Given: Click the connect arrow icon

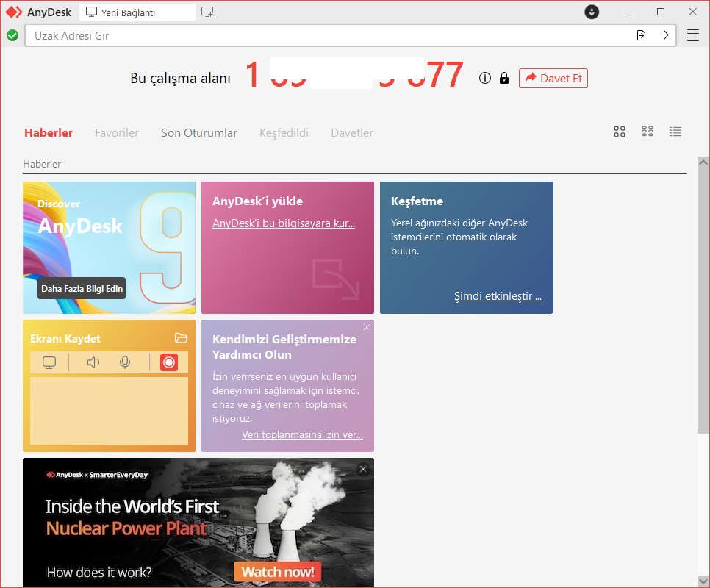Looking at the screenshot, I should point(664,35).
